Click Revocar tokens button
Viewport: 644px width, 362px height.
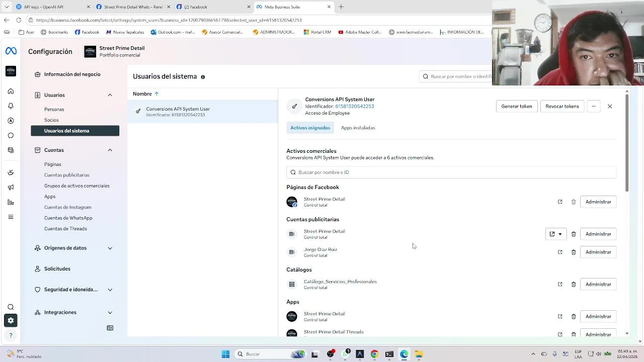click(x=562, y=106)
